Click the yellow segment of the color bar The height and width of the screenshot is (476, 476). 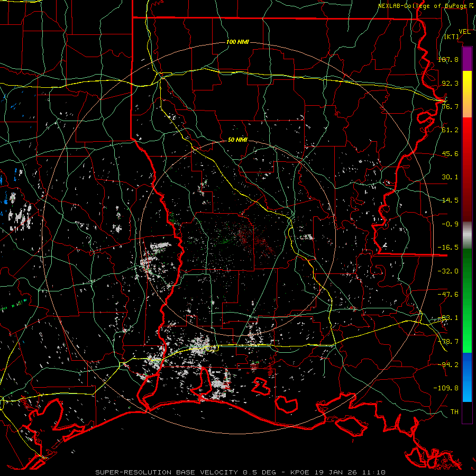pyautogui.click(x=467, y=94)
